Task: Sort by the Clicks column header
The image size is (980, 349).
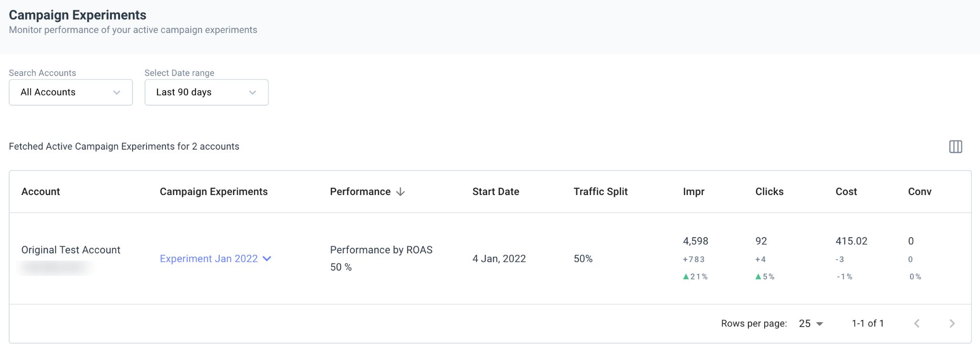Action: [x=769, y=192]
